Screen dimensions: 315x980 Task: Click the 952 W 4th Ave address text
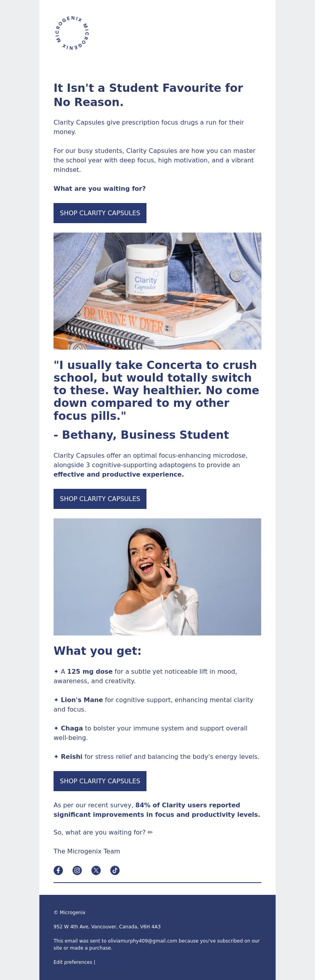click(x=107, y=927)
